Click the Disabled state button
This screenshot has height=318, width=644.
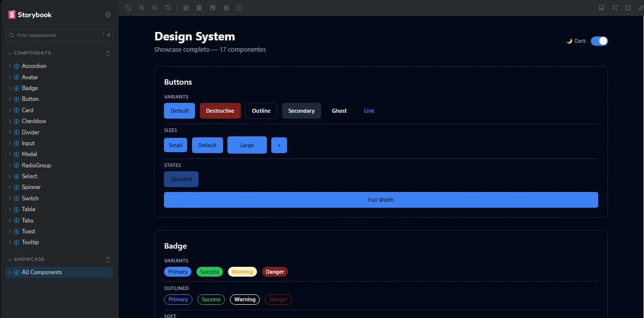181,179
